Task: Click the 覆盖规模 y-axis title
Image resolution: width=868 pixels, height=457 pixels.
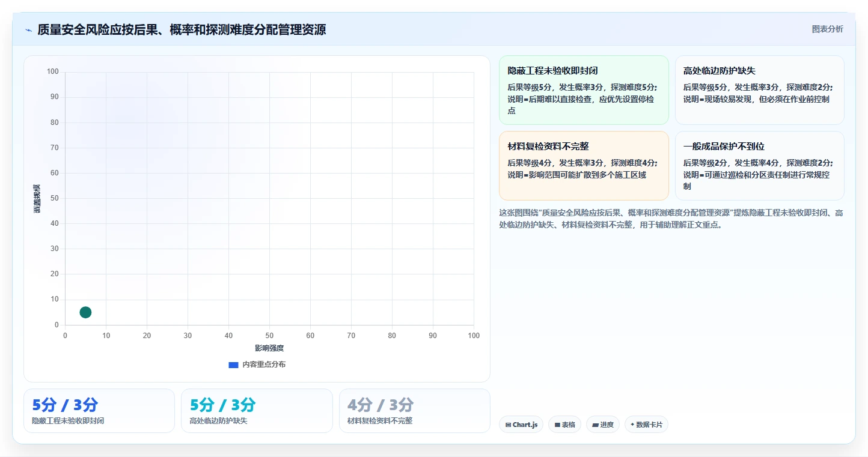Action: (37, 198)
